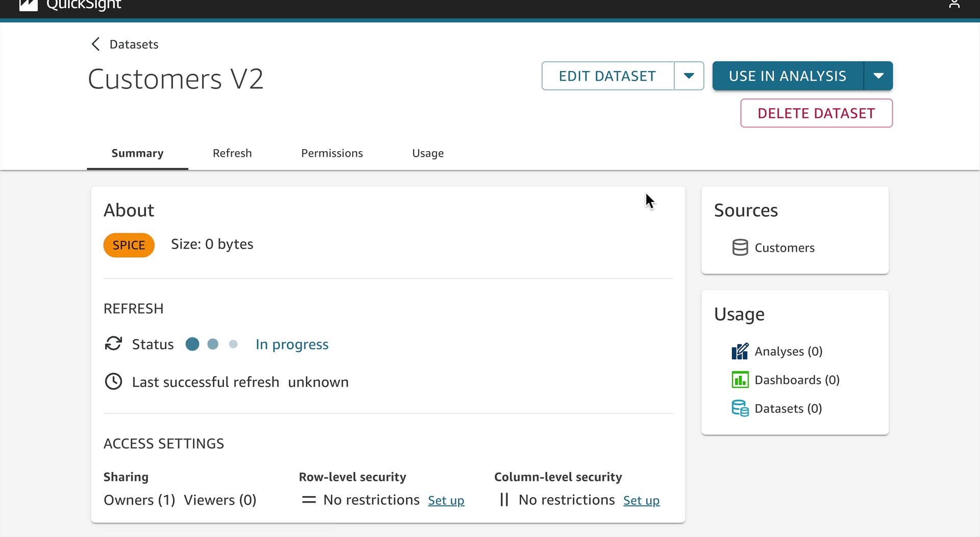This screenshot has height=537, width=980.
Task: Click Set up for row-level security
Action: 446,501
